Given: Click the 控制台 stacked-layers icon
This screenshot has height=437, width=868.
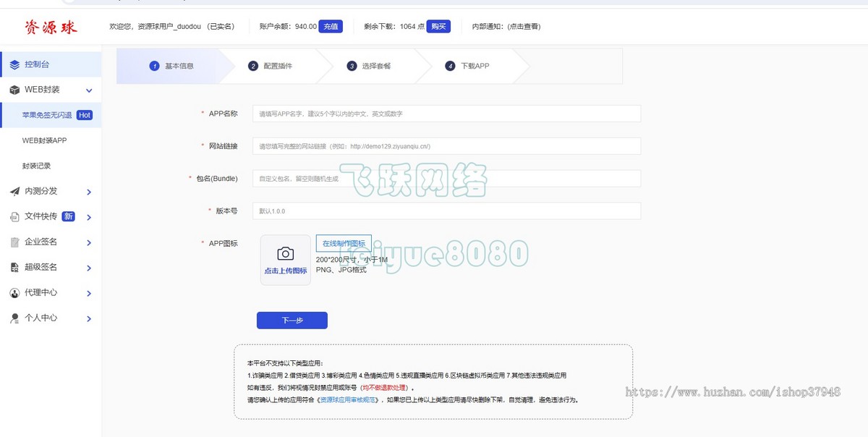Looking at the screenshot, I should tap(14, 64).
